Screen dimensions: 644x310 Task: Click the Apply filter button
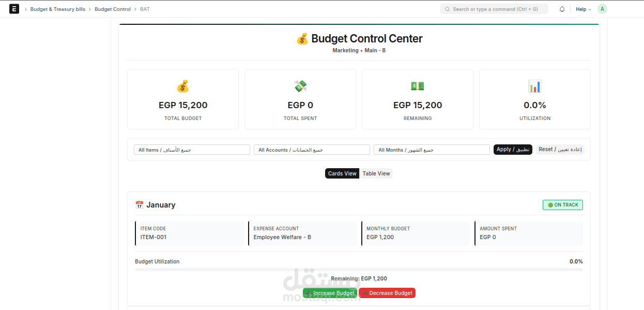tap(513, 150)
